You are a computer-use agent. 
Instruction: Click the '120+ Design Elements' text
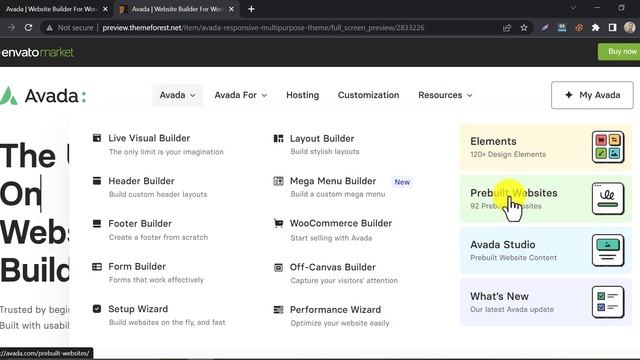coord(508,154)
